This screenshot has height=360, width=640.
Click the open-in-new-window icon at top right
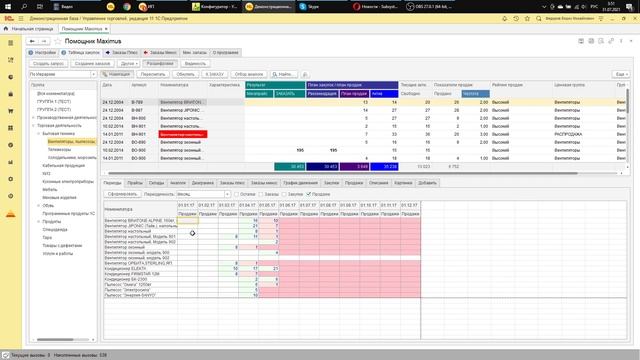[611, 41]
